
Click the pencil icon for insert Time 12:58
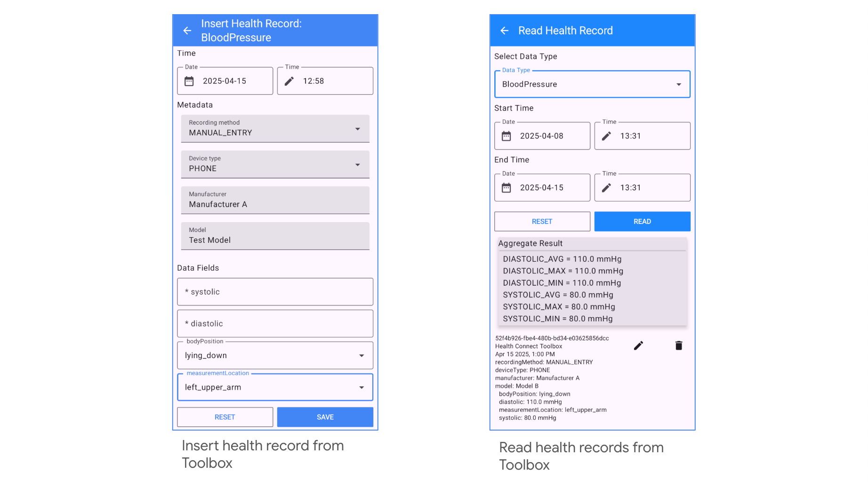point(289,81)
